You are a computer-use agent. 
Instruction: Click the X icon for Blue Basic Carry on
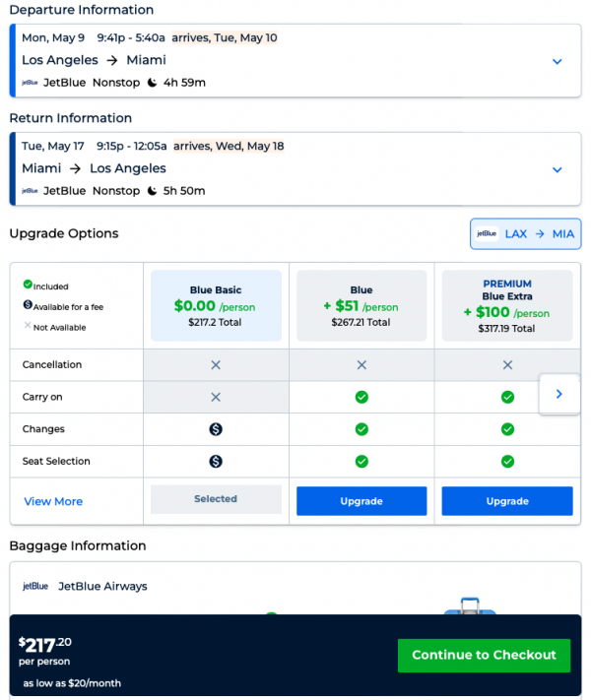216,397
